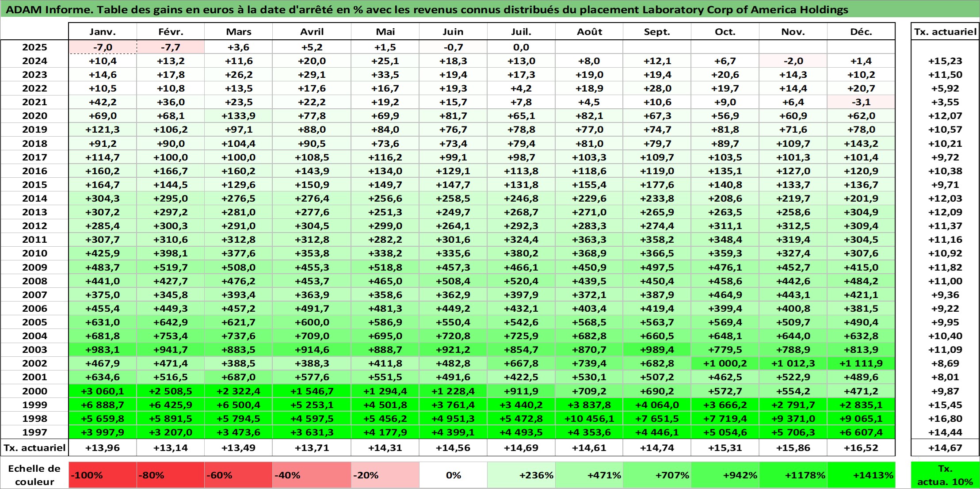Click the Déc. column header

coord(861,32)
